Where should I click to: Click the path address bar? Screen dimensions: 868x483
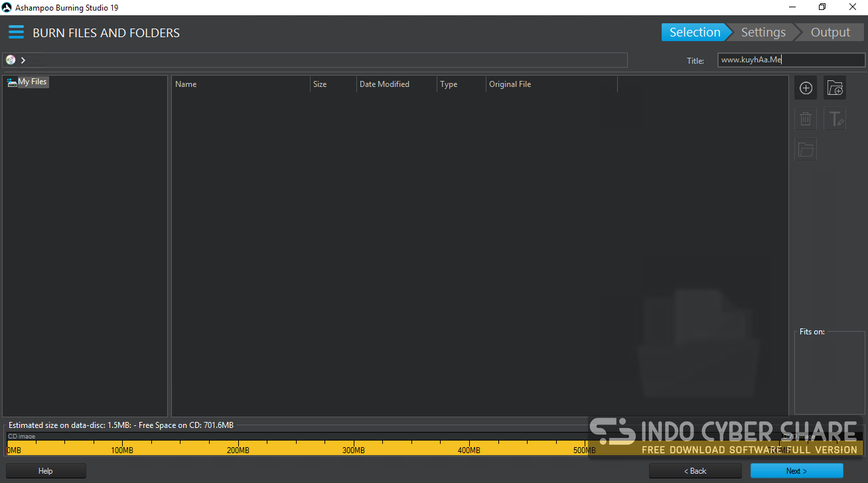[315, 60]
